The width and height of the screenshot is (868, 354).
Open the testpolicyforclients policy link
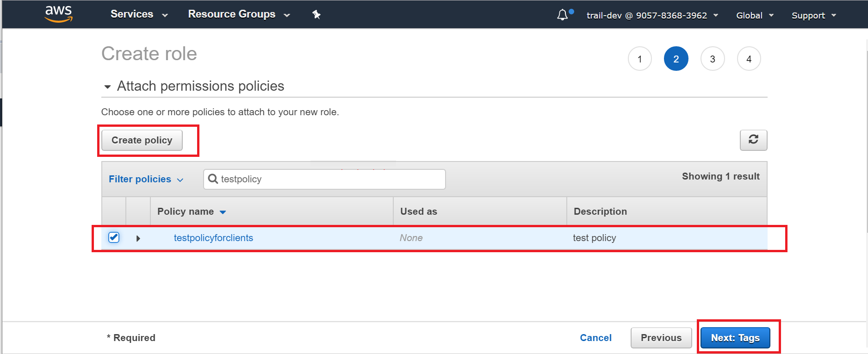tap(213, 238)
